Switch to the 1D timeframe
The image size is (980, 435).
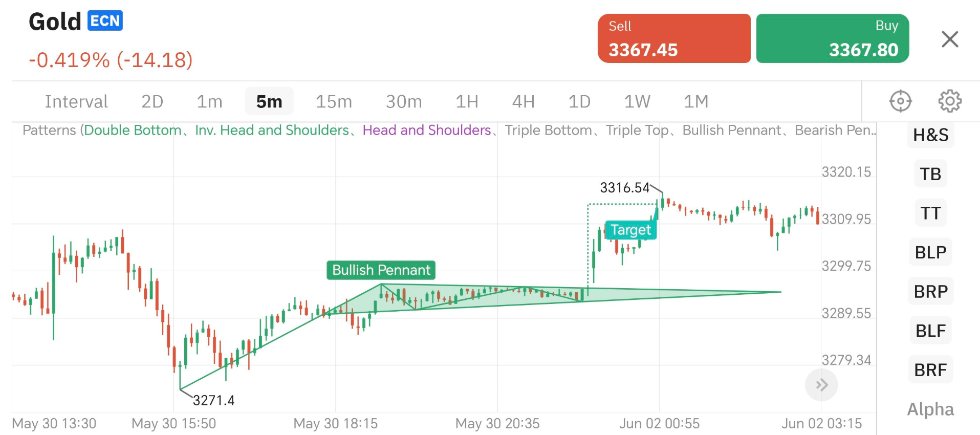(579, 101)
